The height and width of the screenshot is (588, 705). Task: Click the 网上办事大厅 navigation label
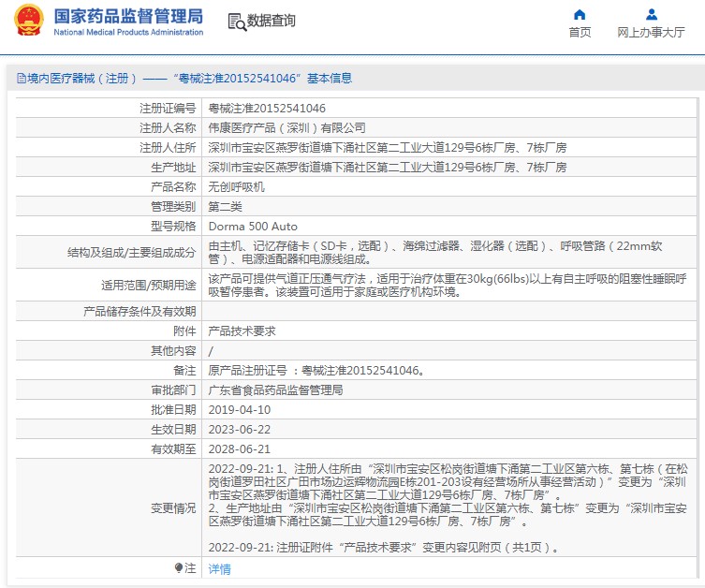click(x=651, y=33)
